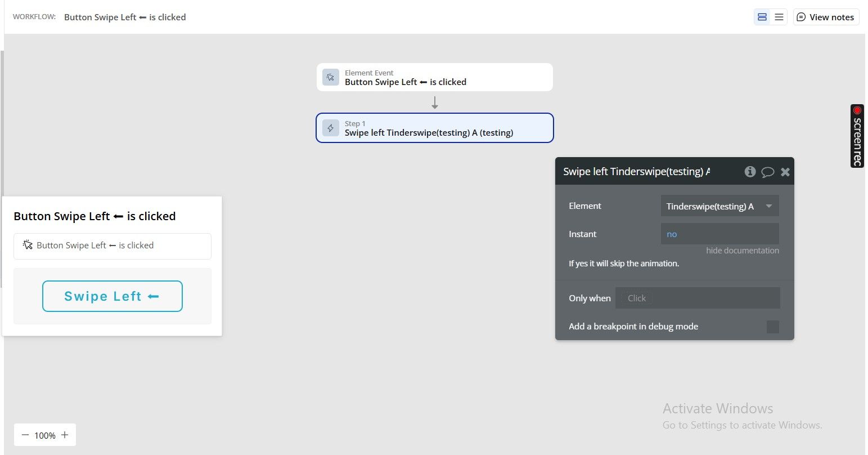Open documentation info icon in action panel

point(750,172)
